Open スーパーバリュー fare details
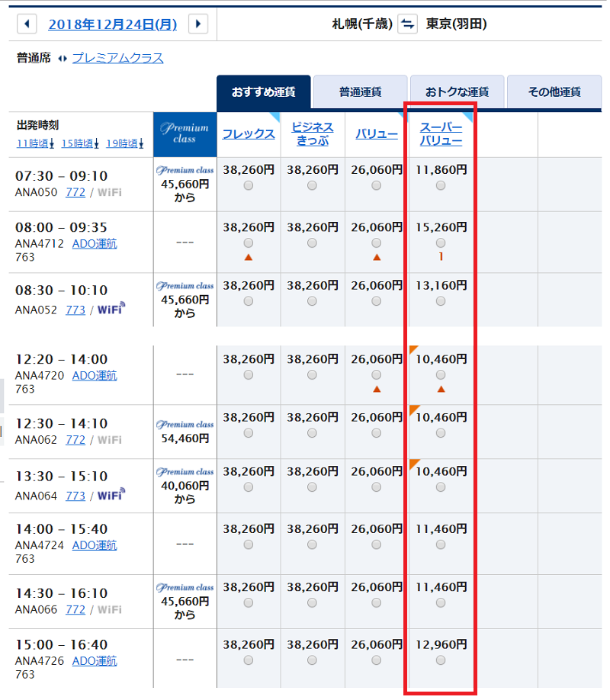This screenshot has width=610, height=700. pyautogui.click(x=441, y=134)
